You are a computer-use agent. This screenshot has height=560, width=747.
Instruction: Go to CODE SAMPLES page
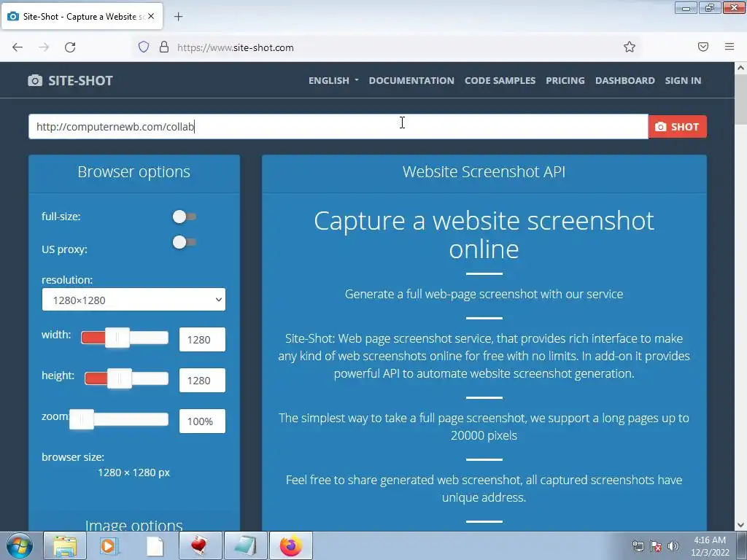pos(500,80)
